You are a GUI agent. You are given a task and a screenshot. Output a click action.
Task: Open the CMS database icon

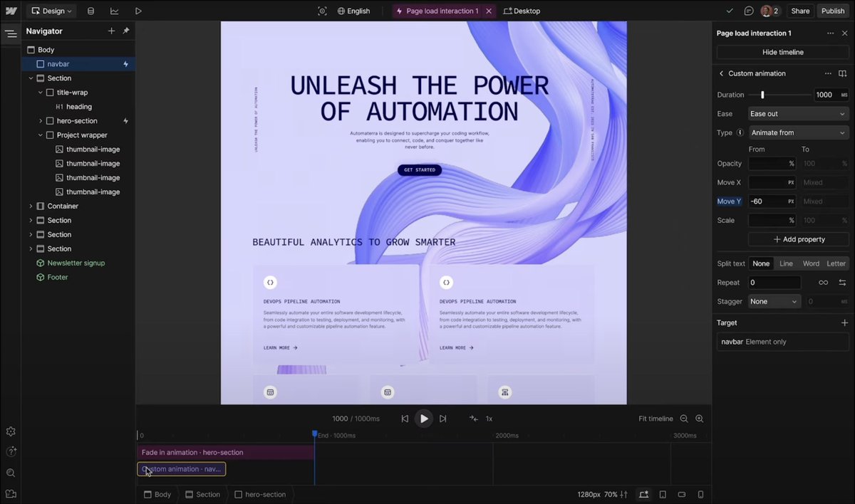[x=90, y=11]
